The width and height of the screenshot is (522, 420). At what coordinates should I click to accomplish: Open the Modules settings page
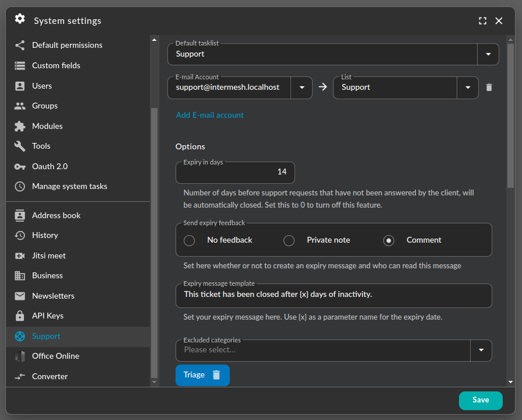coord(78,126)
